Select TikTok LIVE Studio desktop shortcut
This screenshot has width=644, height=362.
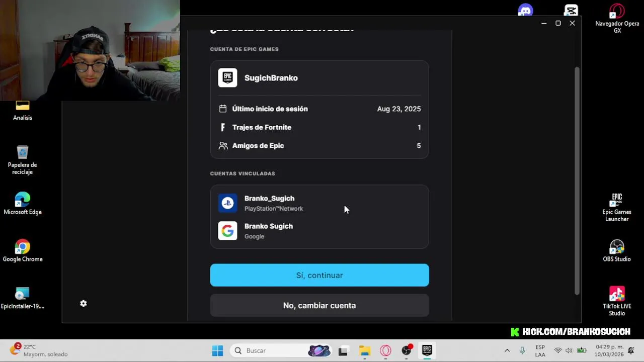click(x=617, y=301)
